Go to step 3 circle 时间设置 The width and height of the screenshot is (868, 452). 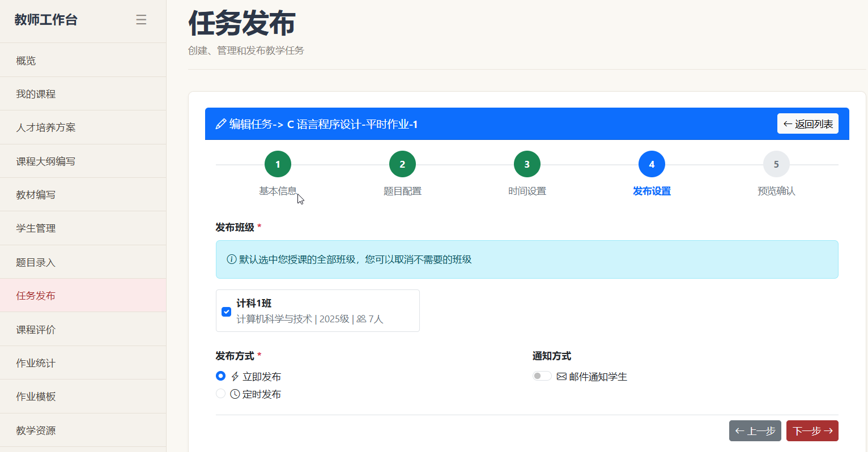(x=527, y=164)
